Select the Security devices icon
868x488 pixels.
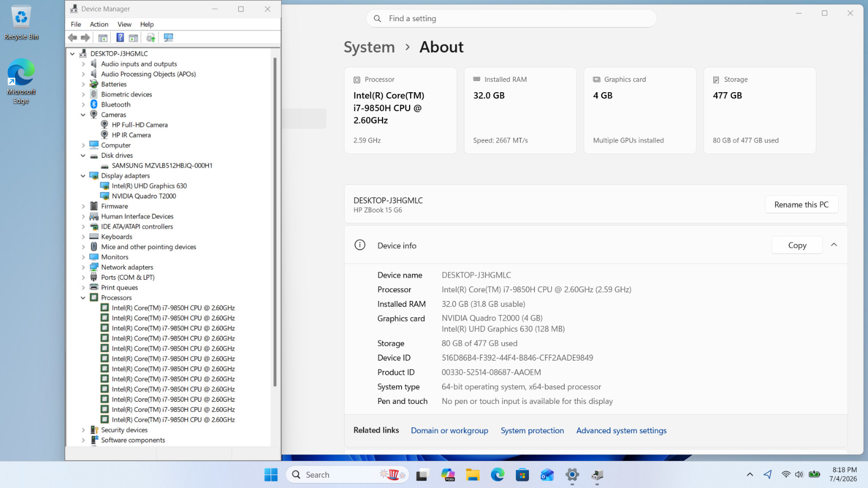pyautogui.click(x=94, y=430)
